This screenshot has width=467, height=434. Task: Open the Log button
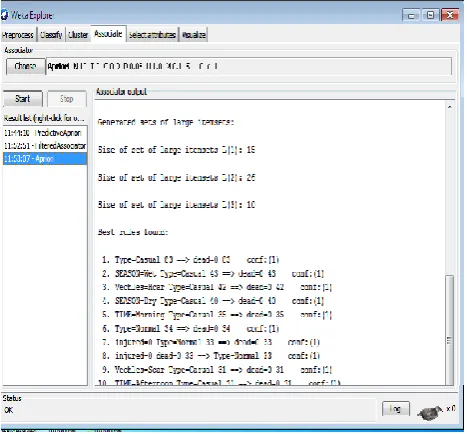pos(395,409)
